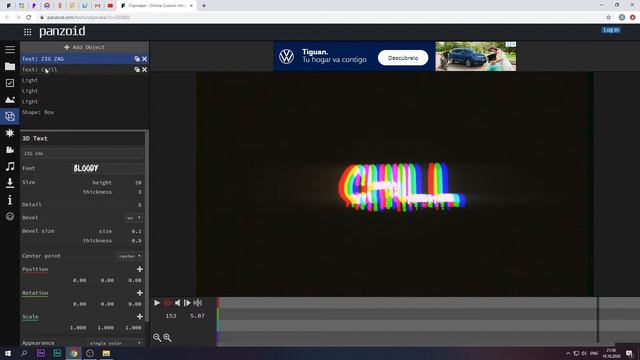Click Descúbrelo button in the ad
Viewport: 640px width, 360px height.
403,58
